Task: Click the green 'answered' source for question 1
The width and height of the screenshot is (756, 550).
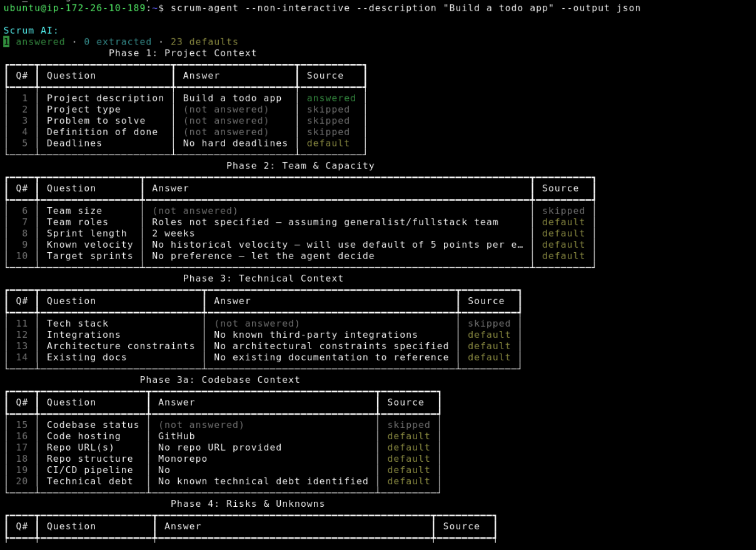Action: click(x=331, y=98)
